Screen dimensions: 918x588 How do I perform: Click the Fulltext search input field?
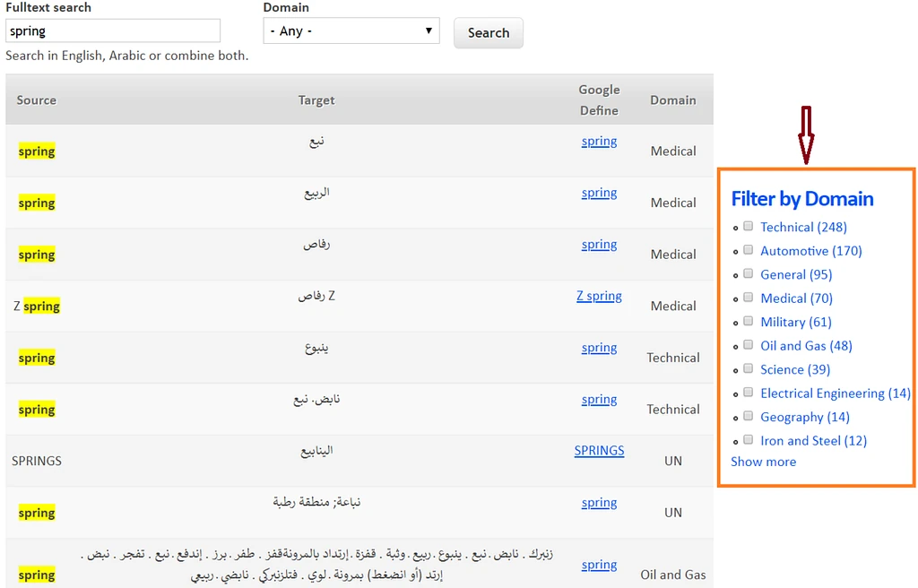(x=113, y=31)
